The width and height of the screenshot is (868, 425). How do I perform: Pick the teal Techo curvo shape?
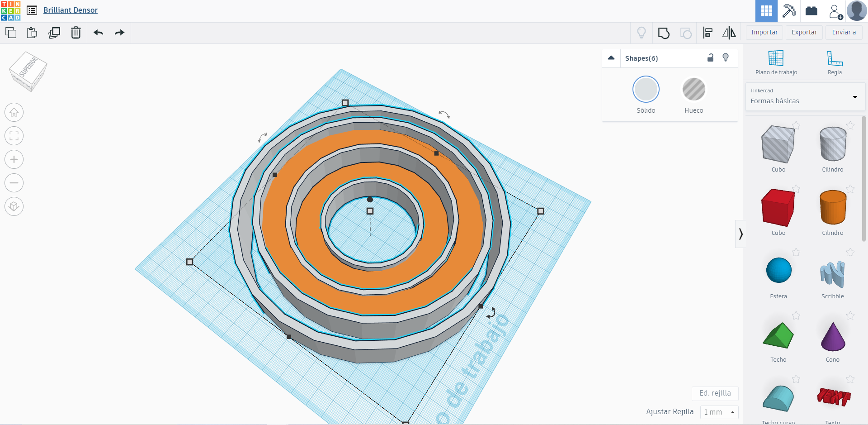point(778,398)
